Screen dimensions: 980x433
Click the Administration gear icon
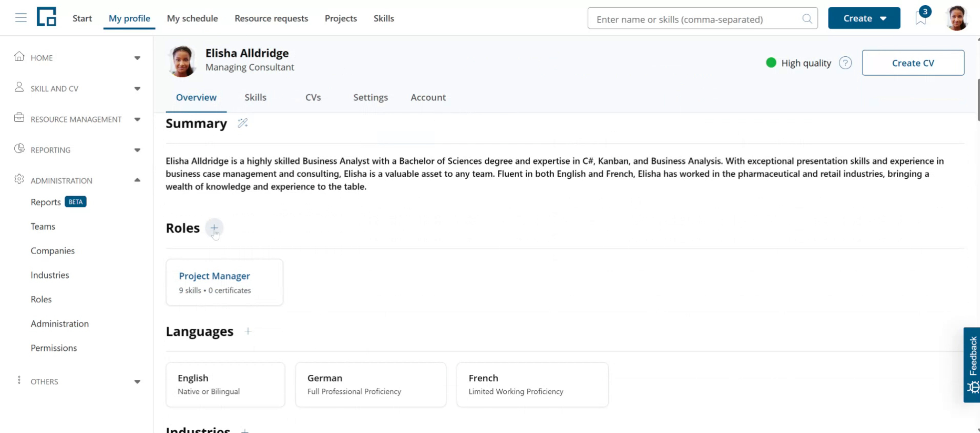click(x=19, y=179)
